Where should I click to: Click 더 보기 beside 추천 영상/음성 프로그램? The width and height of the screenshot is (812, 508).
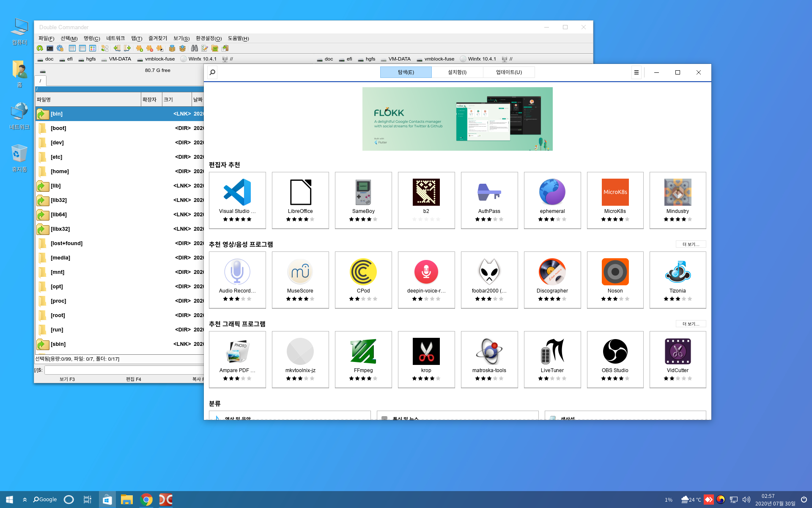click(x=691, y=244)
